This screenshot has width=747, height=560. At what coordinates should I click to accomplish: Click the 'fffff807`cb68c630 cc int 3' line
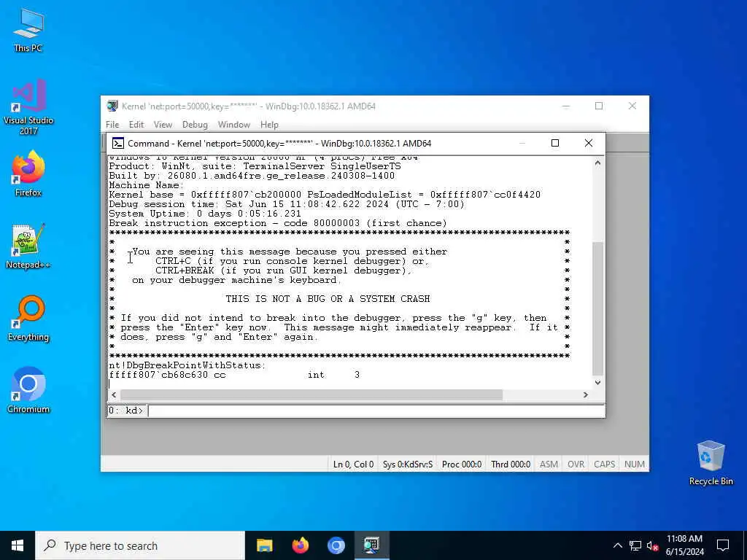234,375
